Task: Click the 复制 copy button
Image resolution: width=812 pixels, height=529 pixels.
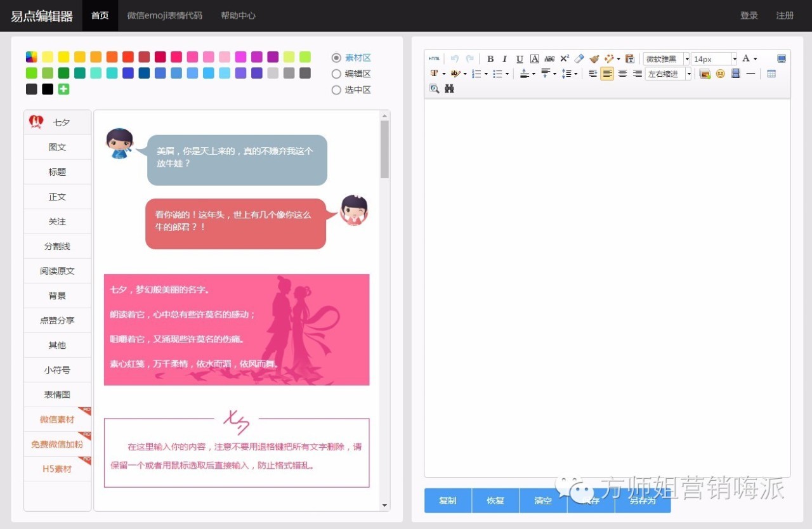Action: click(448, 500)
